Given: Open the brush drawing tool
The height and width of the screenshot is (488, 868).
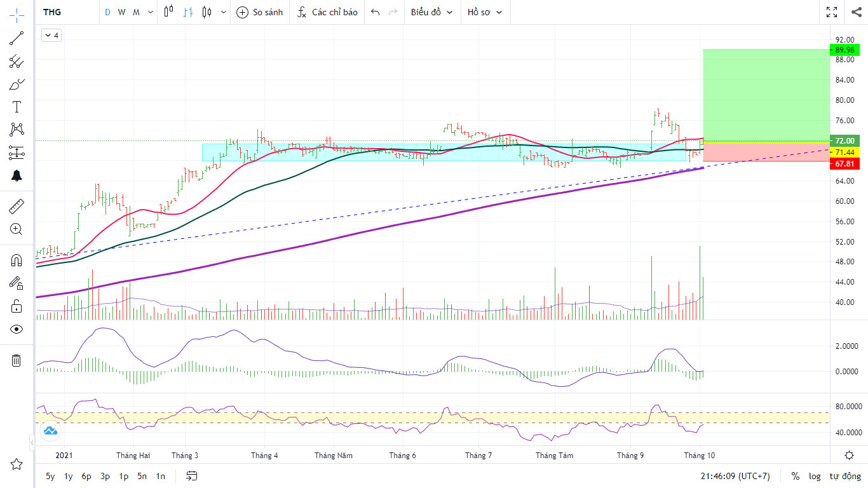Looking at the screenshot, I should (17, 84).
